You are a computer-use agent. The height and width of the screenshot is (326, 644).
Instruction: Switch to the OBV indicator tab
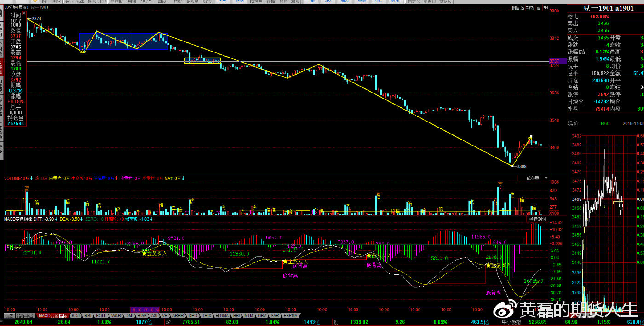coord(262,316)
